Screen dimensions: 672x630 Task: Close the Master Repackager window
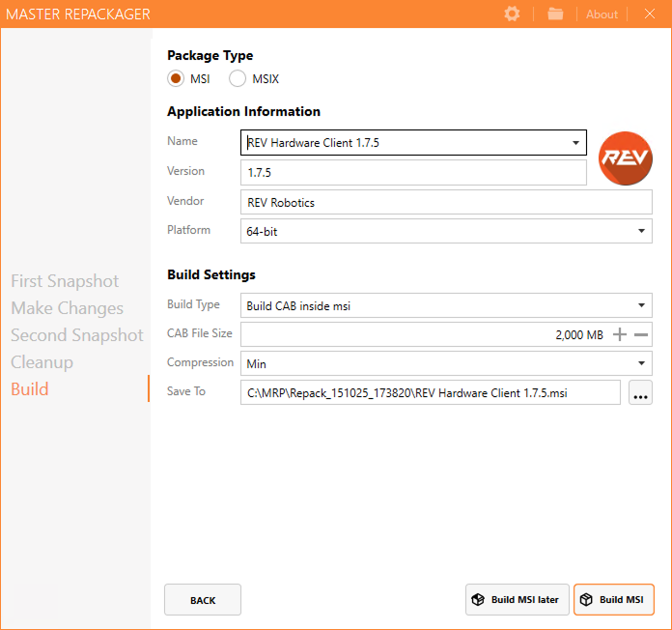(x=649, y=14)
